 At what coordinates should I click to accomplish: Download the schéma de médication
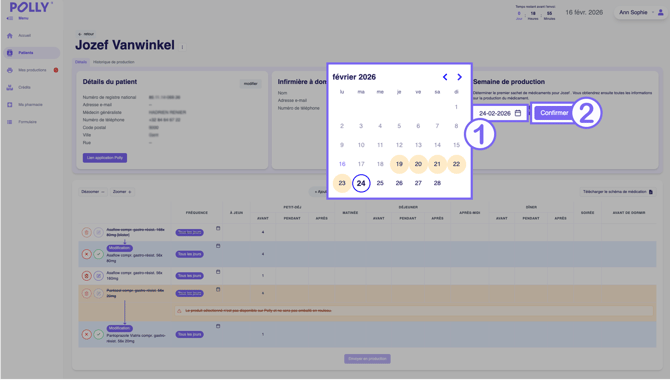618,192
